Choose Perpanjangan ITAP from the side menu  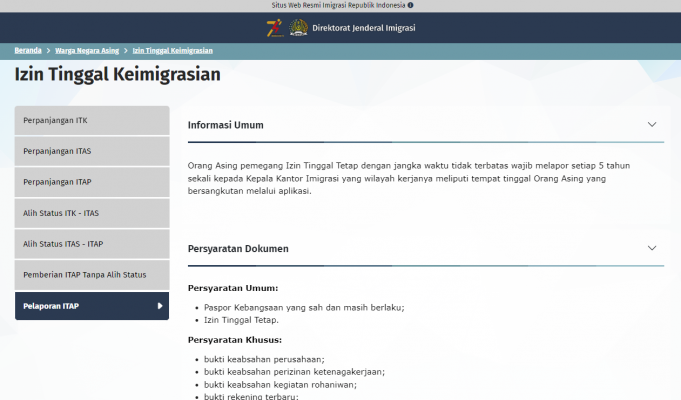(x=92, y=182)
